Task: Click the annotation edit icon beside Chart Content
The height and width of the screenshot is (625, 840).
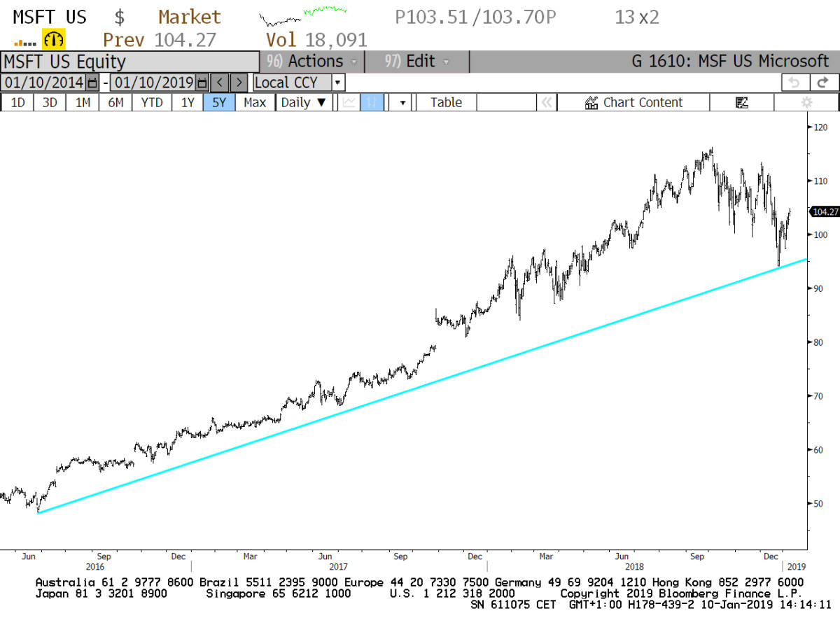Action: pos(742,102)
